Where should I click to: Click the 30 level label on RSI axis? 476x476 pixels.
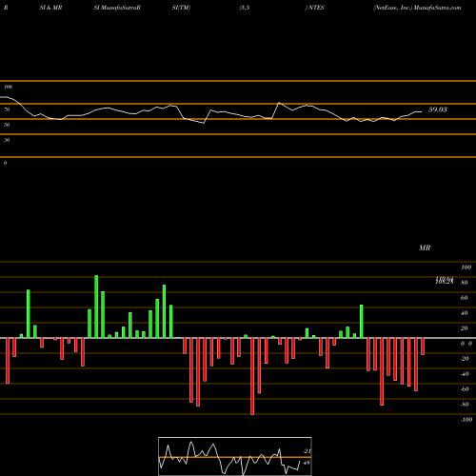click(7, 140)
